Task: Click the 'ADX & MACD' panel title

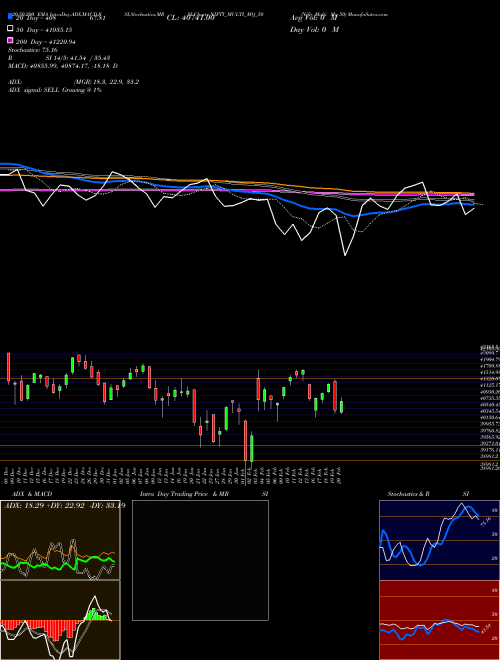Action: pos(32,494)
